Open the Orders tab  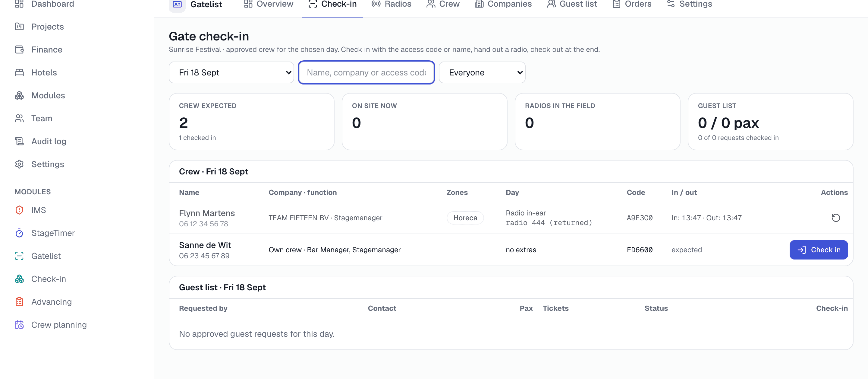point(632,4)
